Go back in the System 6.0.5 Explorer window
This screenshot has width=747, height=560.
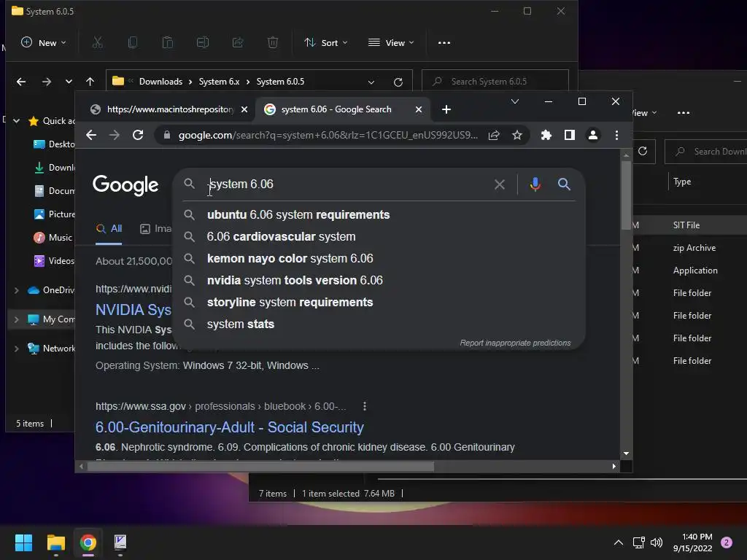tap(21, 82)
